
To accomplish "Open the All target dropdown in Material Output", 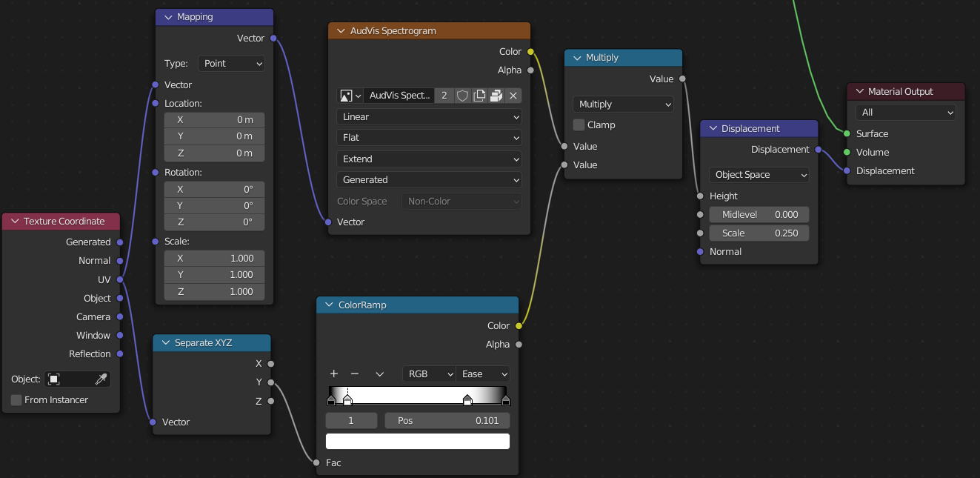I will coord(906,113).
